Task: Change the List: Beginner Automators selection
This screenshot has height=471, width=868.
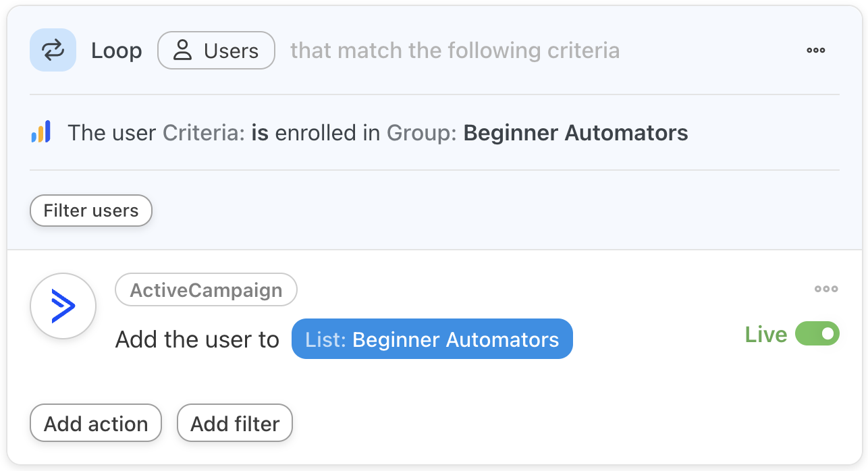Action: click(x=432, y=339)
